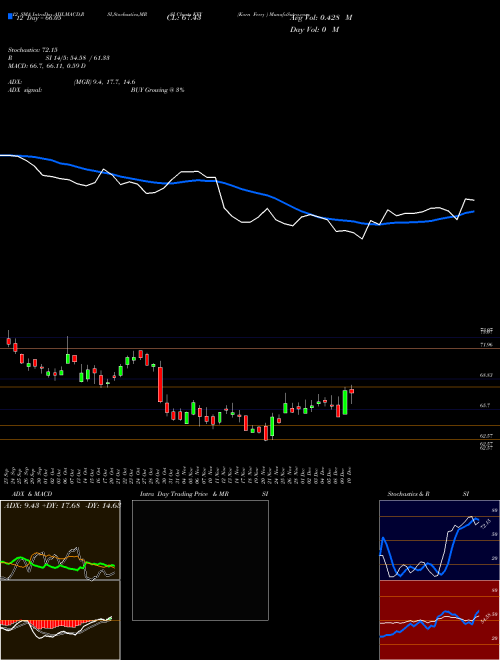Click the 'BUY Growing @ 3%' signal text
500x660 pixels.
[157, 90]
